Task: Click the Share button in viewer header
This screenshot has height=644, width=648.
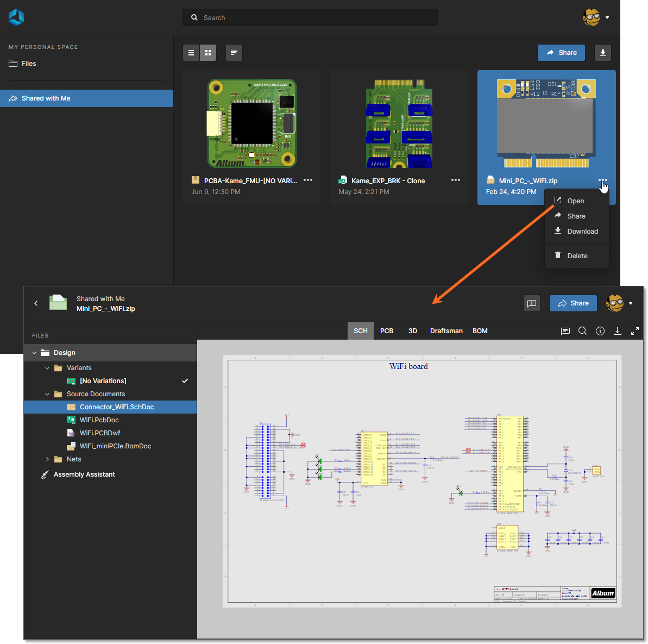Action: tap(573, 303)
